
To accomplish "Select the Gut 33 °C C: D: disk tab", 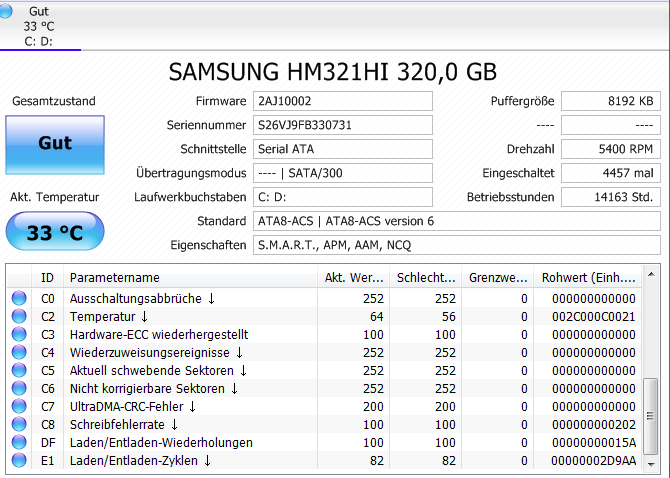I will (40, 26).
